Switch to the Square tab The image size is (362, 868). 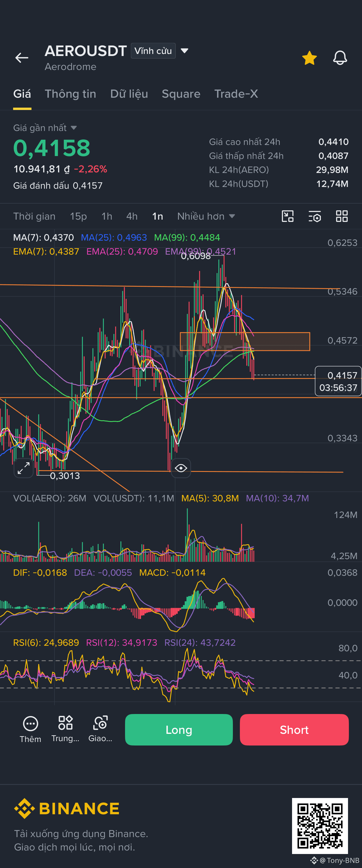pyautogui.click(x=181, y=94)
